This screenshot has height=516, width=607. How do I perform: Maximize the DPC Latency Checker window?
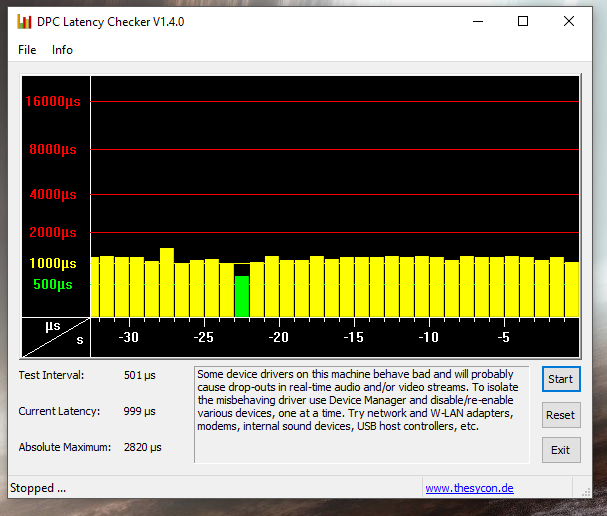coord(523,21)
